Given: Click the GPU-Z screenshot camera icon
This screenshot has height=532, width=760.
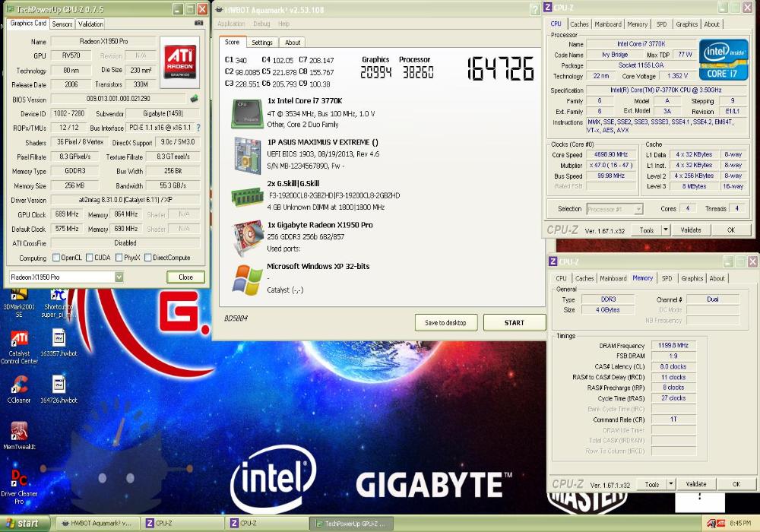Looking at the screenshot, I should tap(198, 23).
